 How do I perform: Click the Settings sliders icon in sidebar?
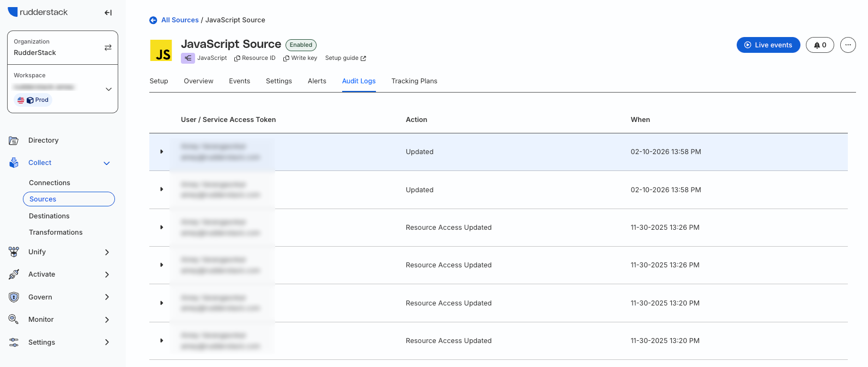click(x=14, y=342)
